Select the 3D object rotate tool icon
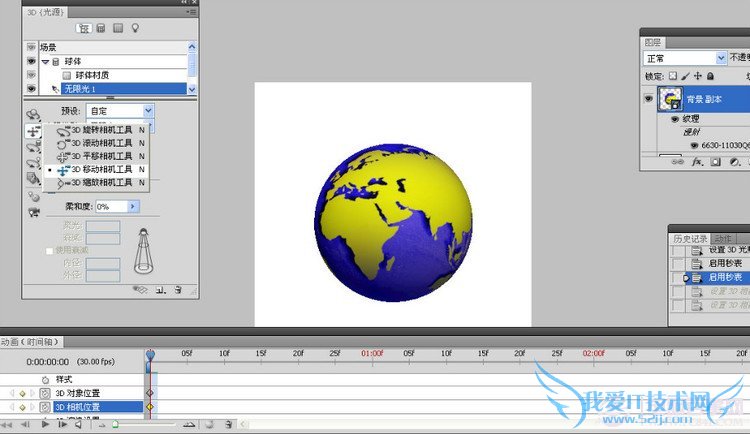 (33, 115)
